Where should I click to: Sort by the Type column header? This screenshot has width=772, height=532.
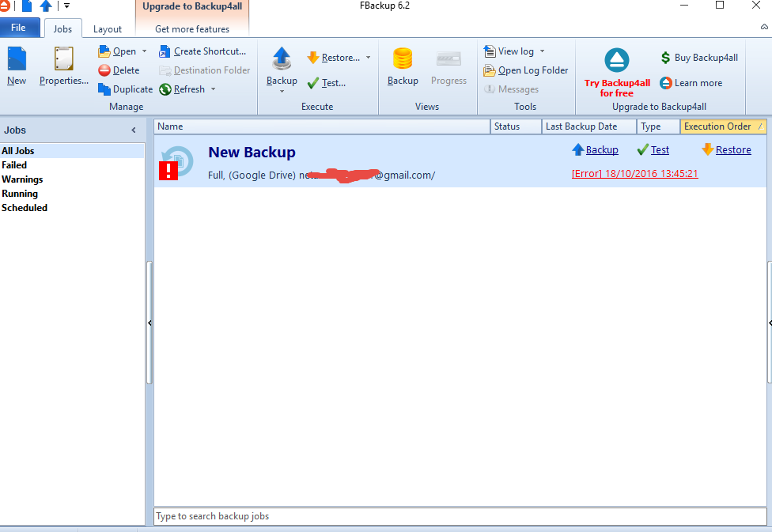658,126
